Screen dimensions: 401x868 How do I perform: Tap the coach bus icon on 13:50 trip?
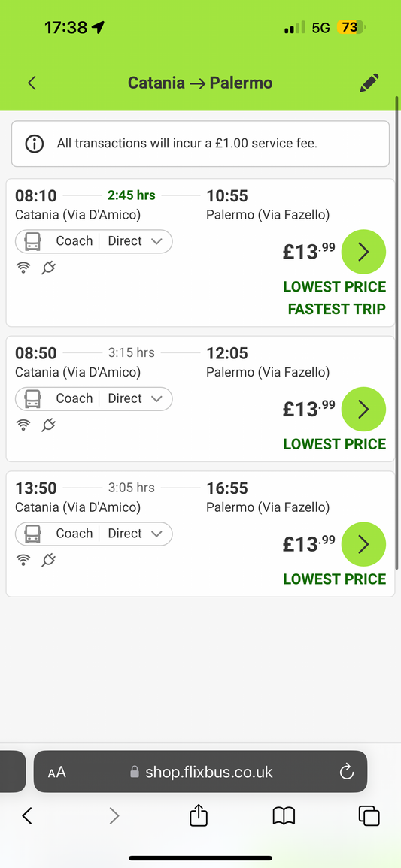pos(33,534)
